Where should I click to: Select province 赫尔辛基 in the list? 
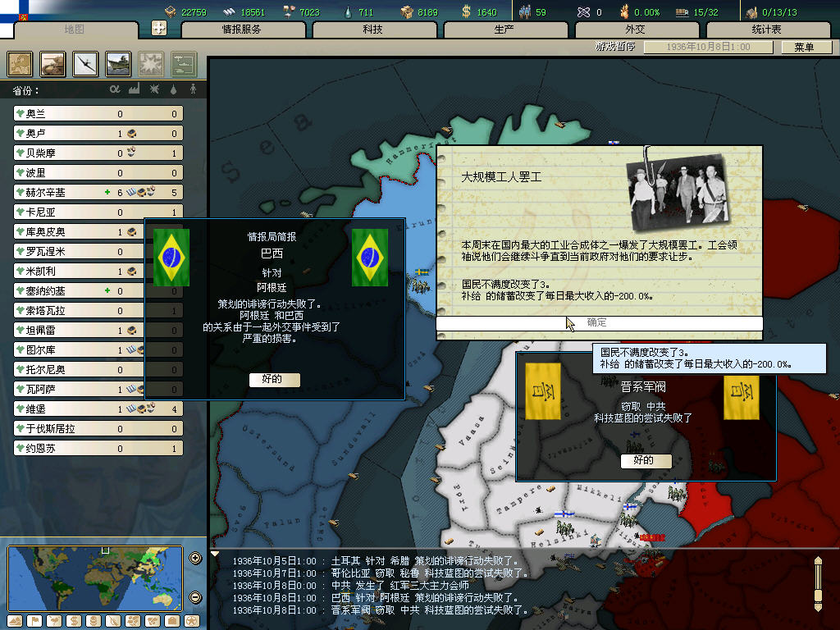click(x=98, y=192)
